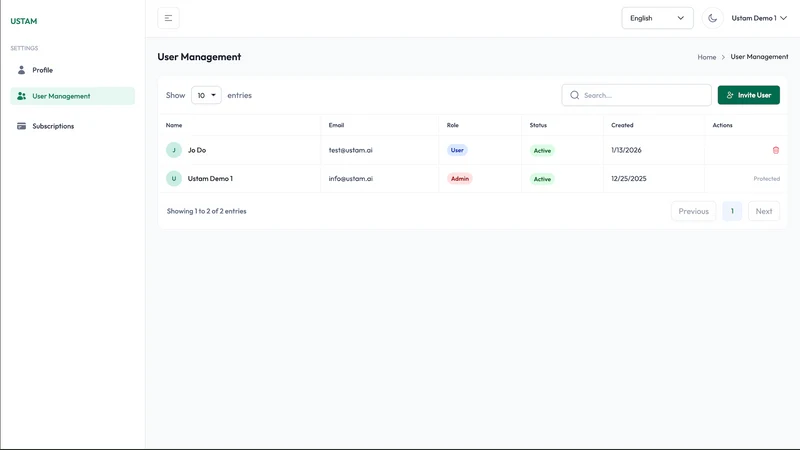This screenshot has width=800, height=450.
Task: Switch to dark mode moon icon
Action: [x=712, y=18]
